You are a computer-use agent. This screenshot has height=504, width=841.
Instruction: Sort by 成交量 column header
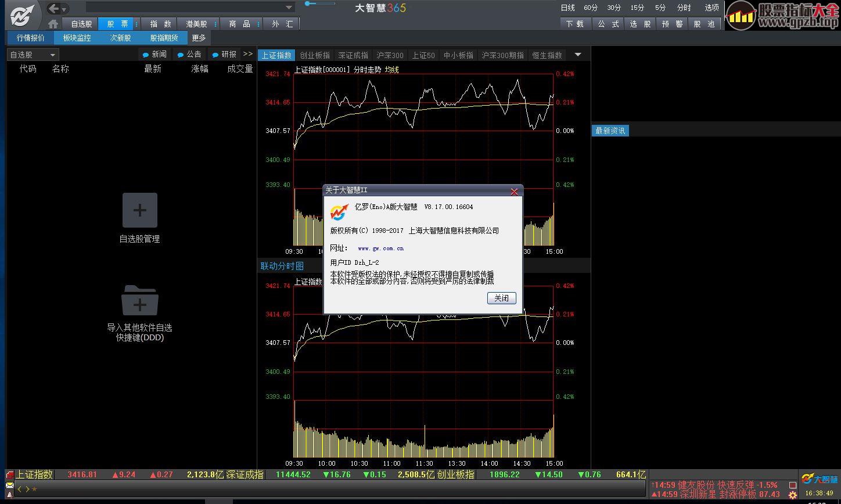coord(240,69)
